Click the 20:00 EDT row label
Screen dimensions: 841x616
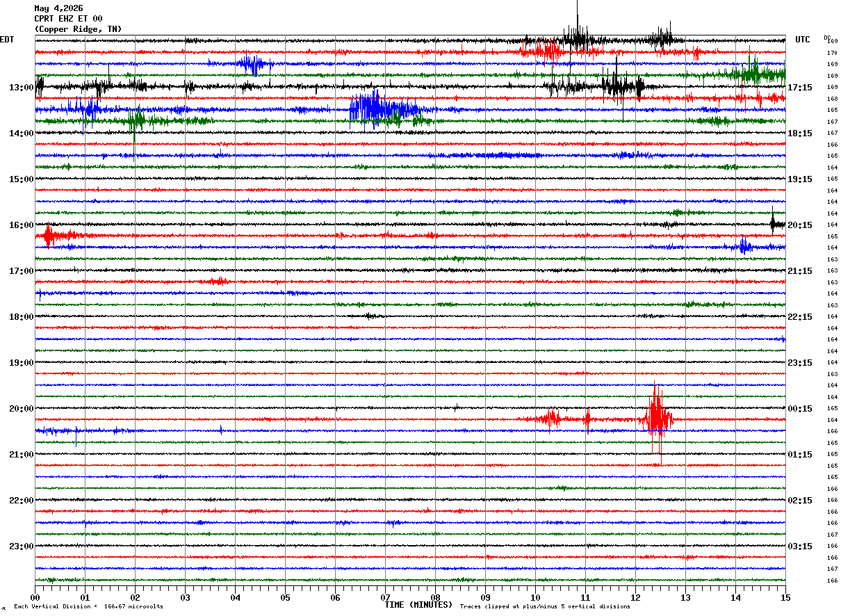pos(21,409)
